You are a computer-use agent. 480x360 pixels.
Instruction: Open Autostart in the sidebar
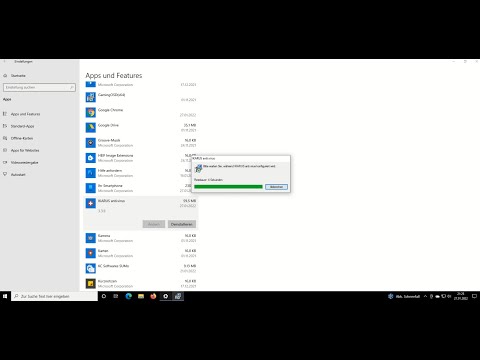18,175
